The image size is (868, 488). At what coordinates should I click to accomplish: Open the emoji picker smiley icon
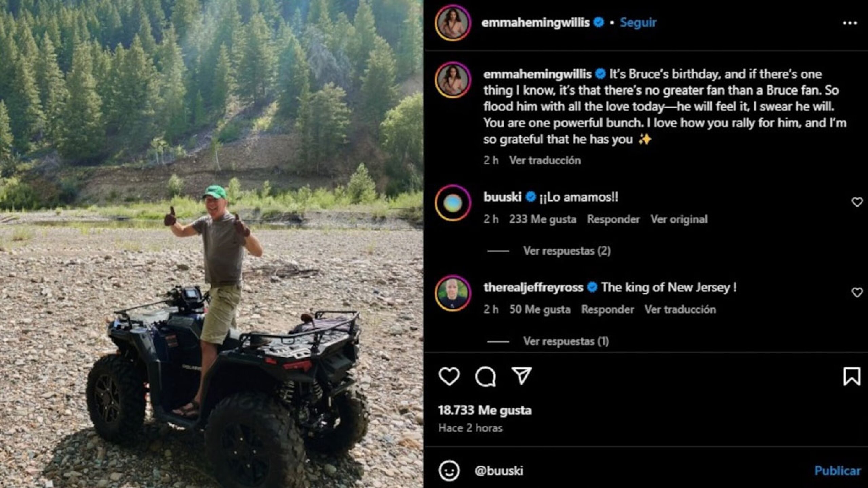click(x=449, y=470)
